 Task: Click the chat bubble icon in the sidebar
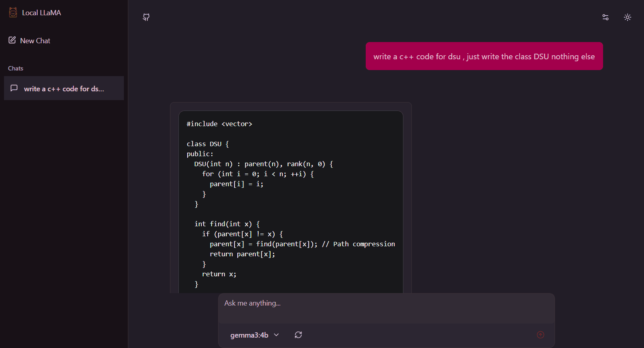(14, 88)
